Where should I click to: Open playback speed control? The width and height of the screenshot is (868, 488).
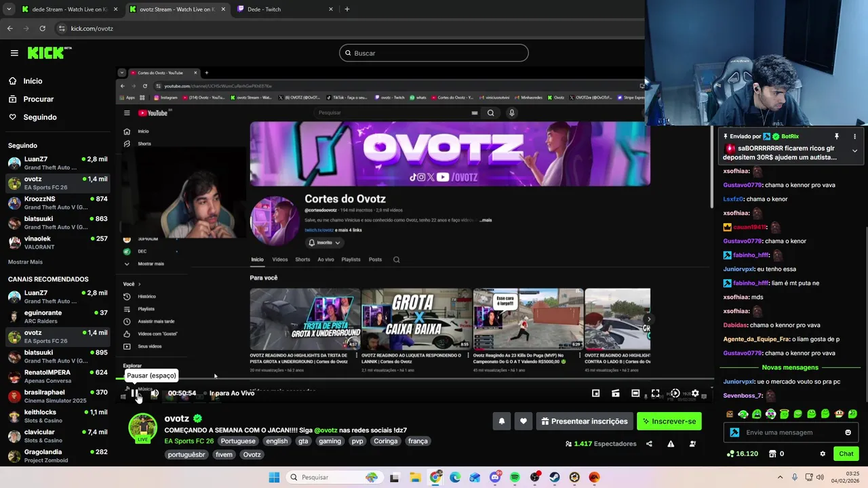[x=675, y=393]
